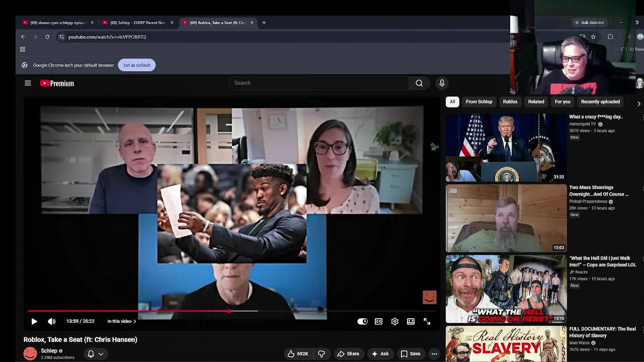Select the From Schlep chip
The height and width of the screenshot is (362, 644).
[479, 102]
